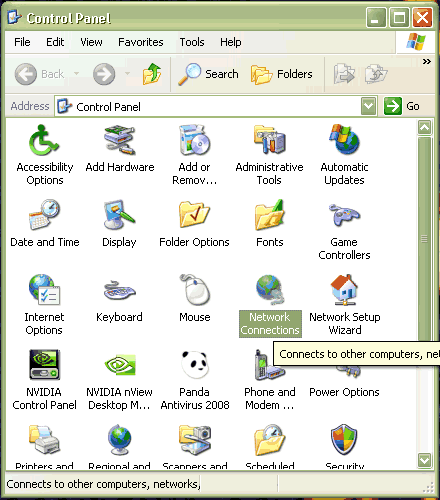Click the Move To toolbar icon
Image resolution: width=440 pixels, height=500 pixels.
(344, 74)
